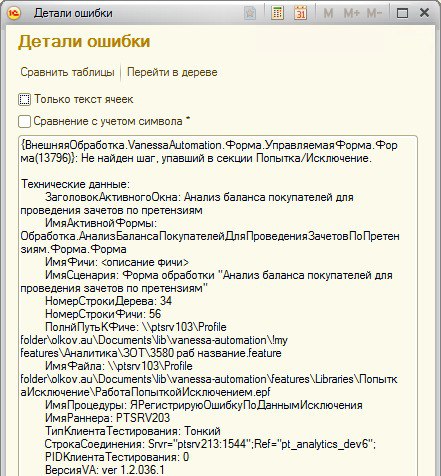Click the НомерСтрокиФичи: 56 line
This screenshot has width=441, height=476.
103,314
